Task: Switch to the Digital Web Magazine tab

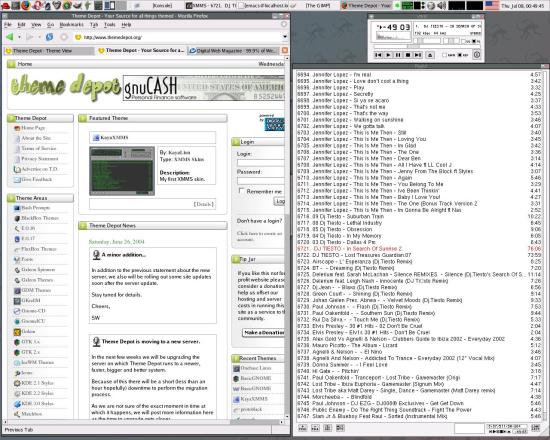Action: (x=233, y=51)
